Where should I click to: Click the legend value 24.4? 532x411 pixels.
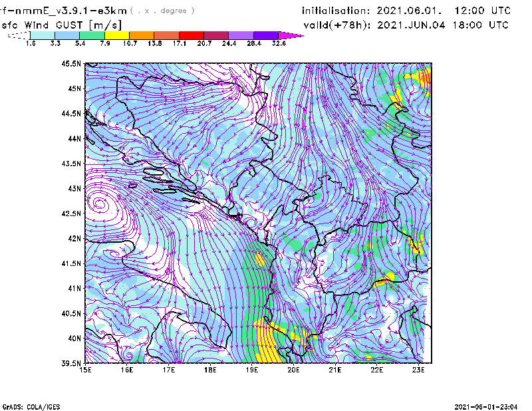[229, 43]
